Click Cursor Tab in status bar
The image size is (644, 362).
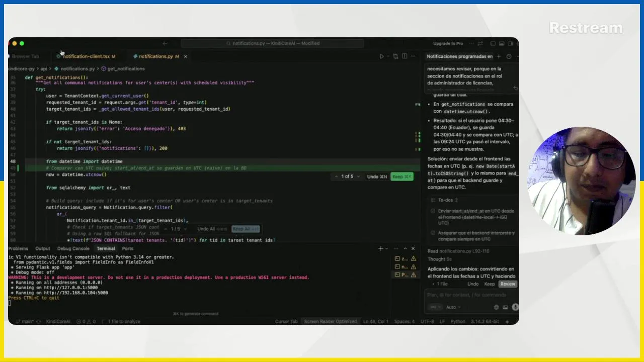tap(286, 321)
